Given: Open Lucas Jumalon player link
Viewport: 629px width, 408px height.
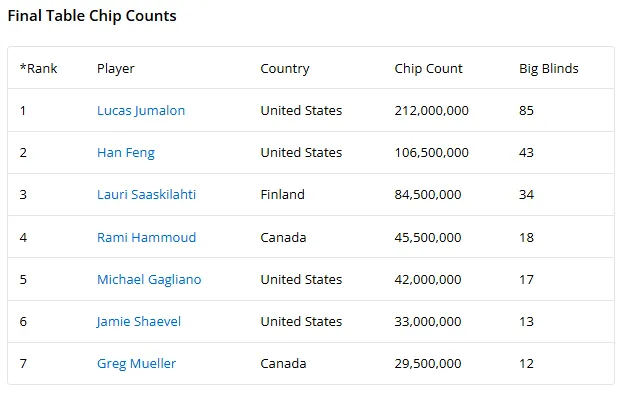Looking at the screenshot, I should coord(141,110).
